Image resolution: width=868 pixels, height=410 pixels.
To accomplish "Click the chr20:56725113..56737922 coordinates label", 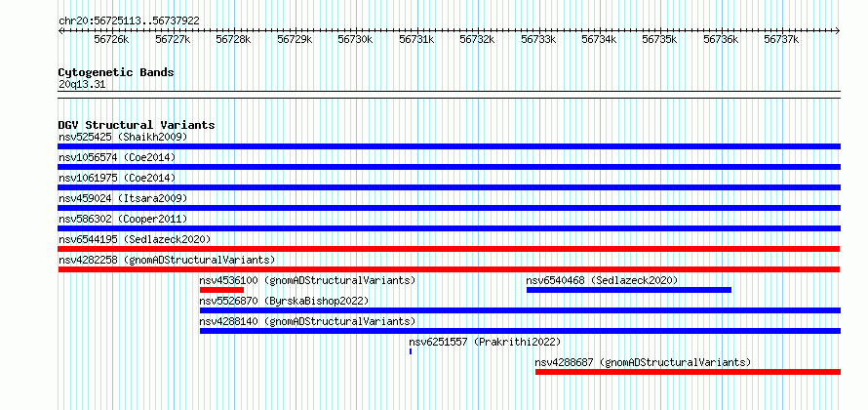I will tap(129, 20).
